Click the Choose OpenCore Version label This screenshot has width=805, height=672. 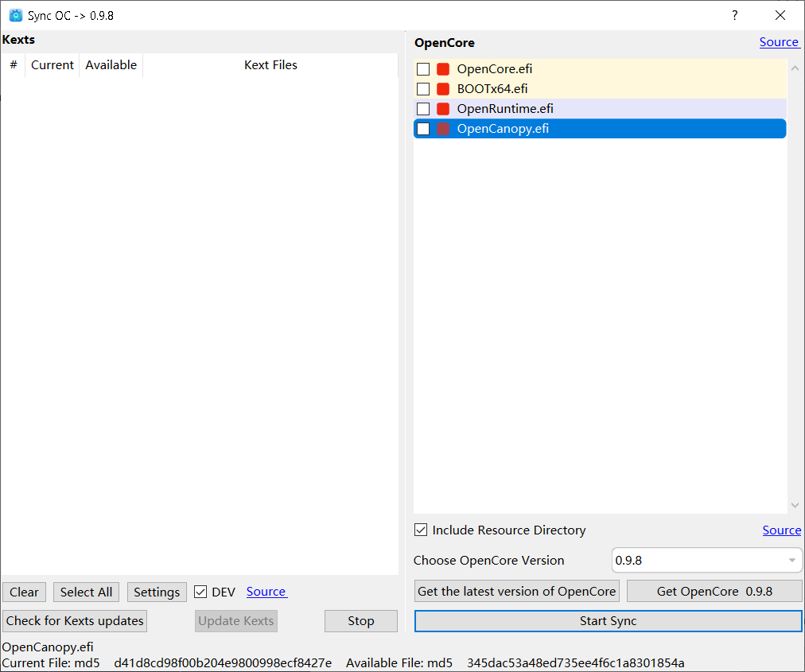pos(488,560)
